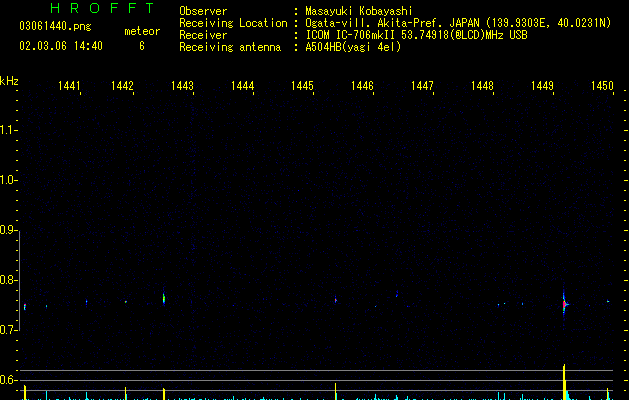
Task: Click the ICOM IC-706mkII receiver text
Action: (416, 35)
